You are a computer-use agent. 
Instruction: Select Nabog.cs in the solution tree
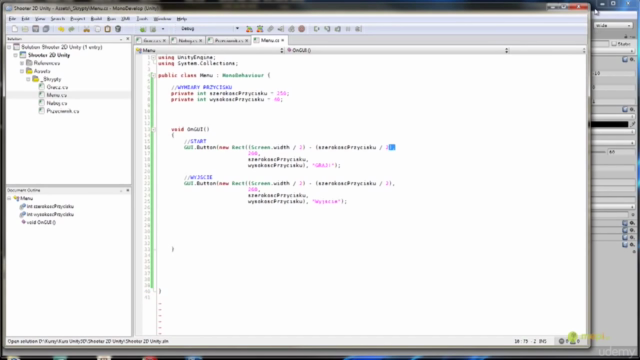[x=57, y=103]
